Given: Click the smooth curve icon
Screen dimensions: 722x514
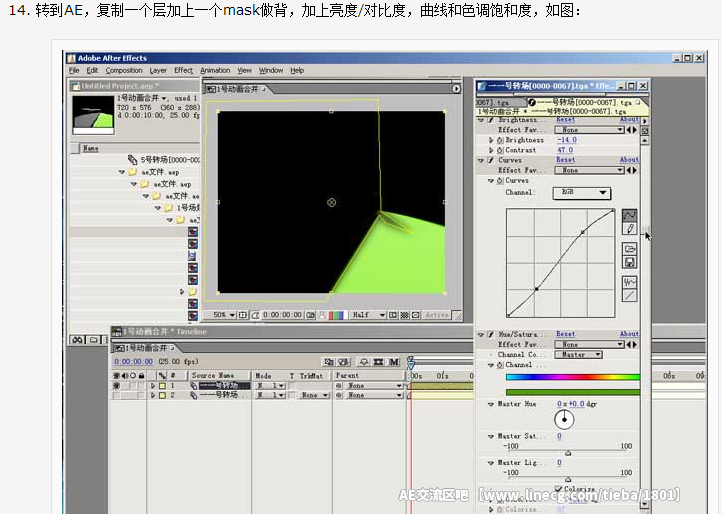Looking at the screenshot, I should (x=630, y=281).
